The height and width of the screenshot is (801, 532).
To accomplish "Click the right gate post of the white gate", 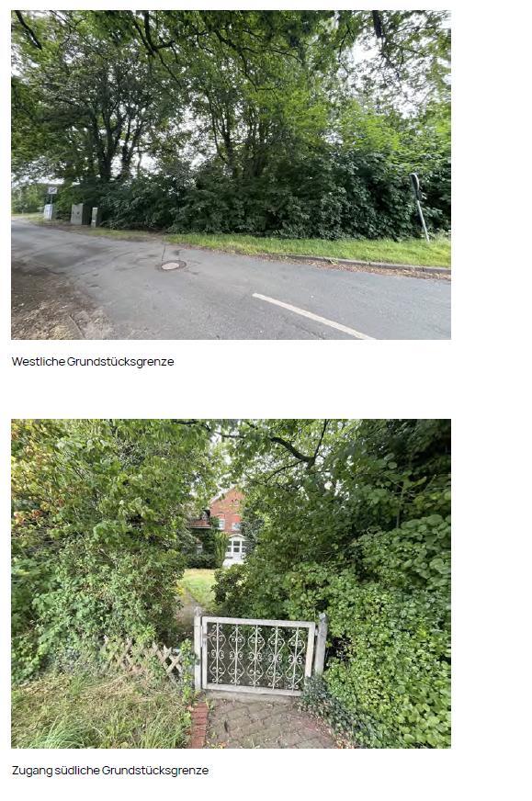I will (x=322, y=644).
